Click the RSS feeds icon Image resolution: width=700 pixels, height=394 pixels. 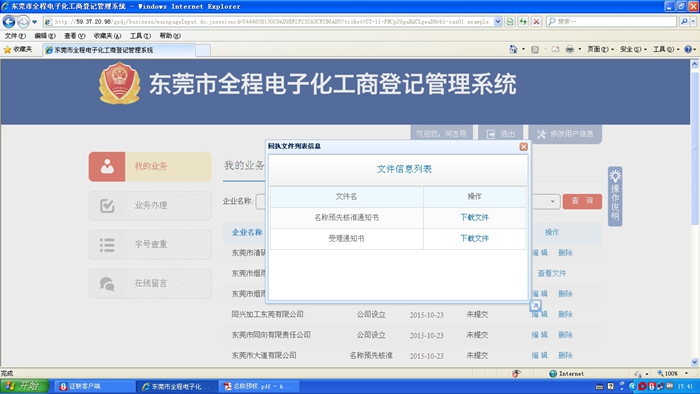[x=535, y=50]
